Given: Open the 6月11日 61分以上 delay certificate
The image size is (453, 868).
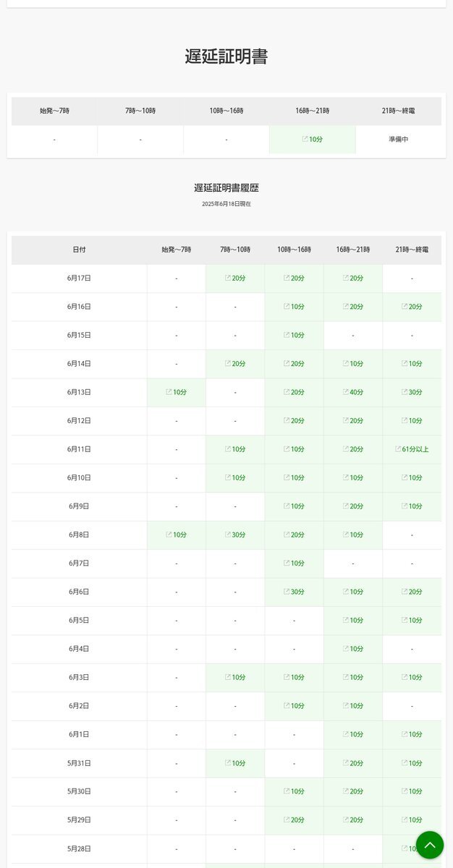Looking at the screenshot, I should tap(412, 449).
